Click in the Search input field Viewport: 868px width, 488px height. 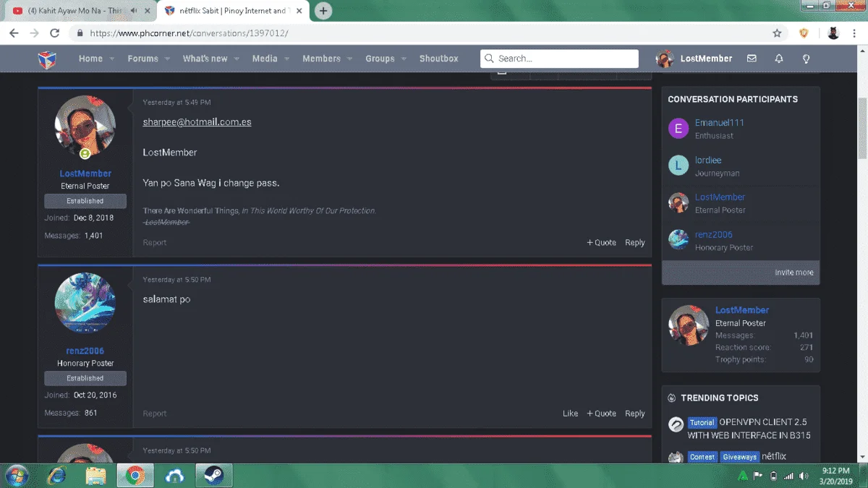pyautogui.click(x=559, y=59)
